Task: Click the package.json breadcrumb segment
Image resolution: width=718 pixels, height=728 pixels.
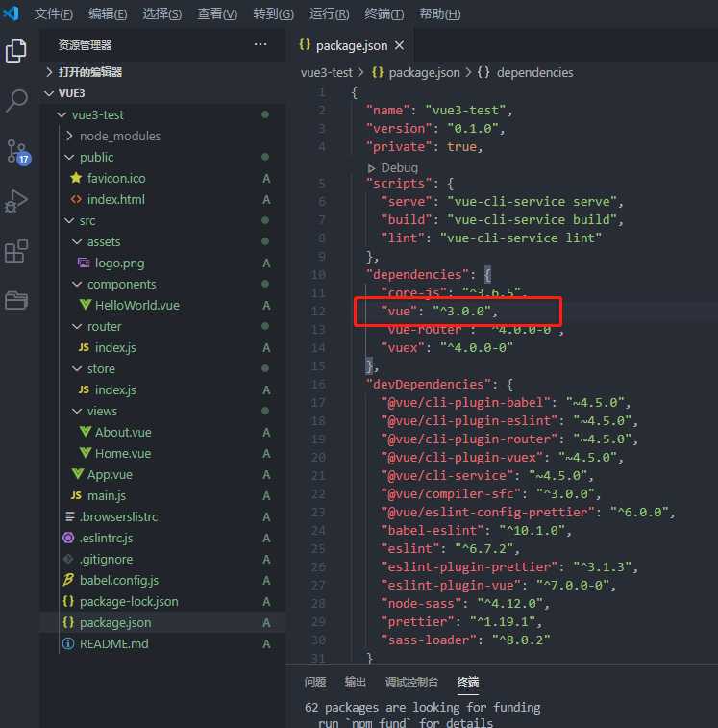Action: tap(416, 72)
